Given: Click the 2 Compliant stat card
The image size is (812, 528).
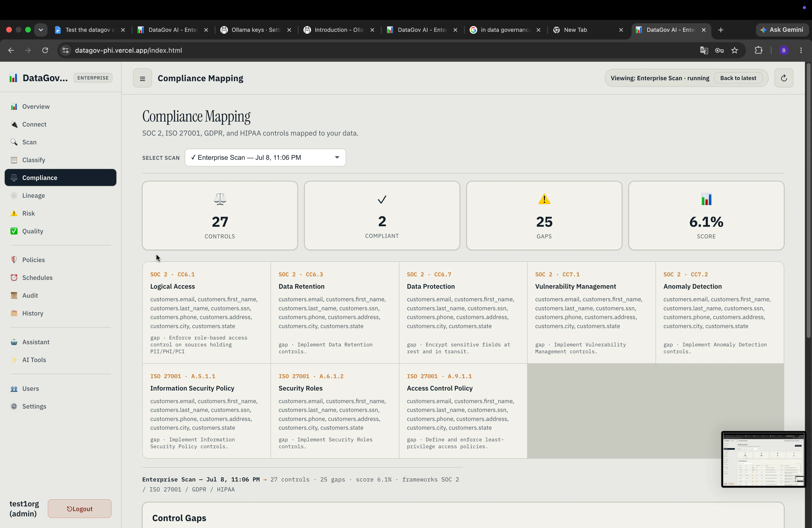Looking at the screenshot, I should 382,216.
